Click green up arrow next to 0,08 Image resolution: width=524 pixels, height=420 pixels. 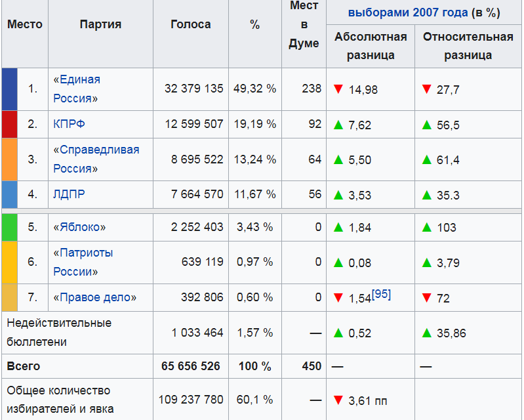pos(338,262)
